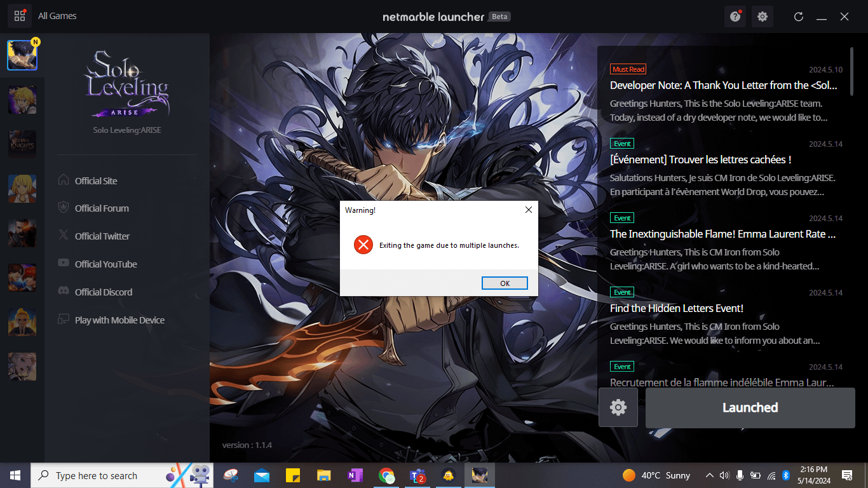Open the Find the Hidden Letters Event news
The image size is (868, 488).
pos(677,308)
